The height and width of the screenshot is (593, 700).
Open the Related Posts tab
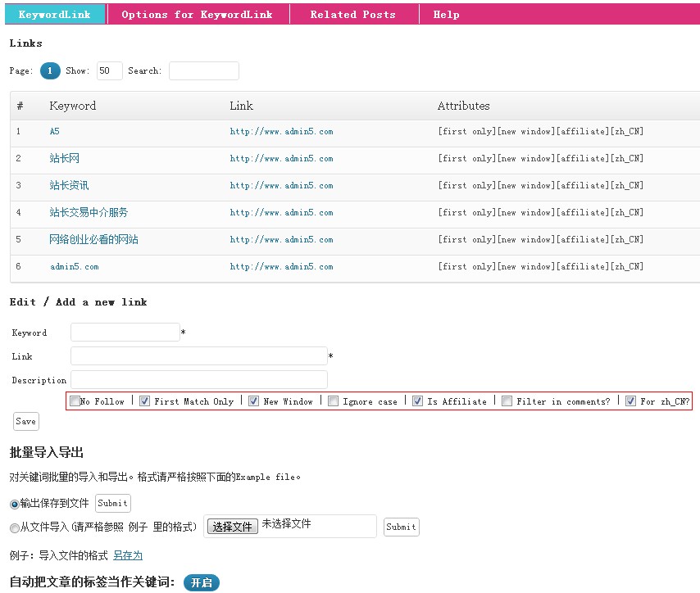tap(352, 14)
